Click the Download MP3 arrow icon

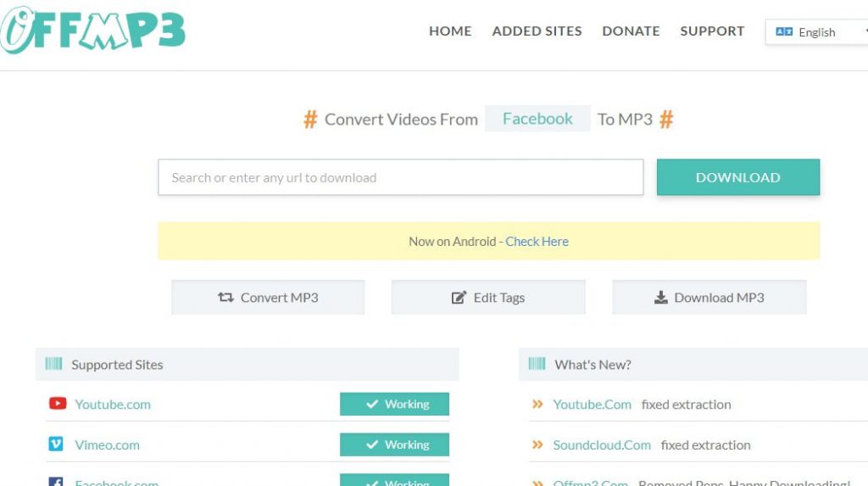tap(661, 298)
